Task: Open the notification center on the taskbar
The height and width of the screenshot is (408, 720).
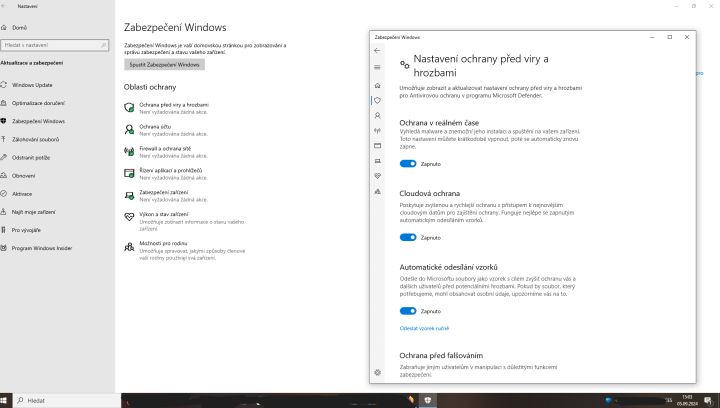Action: coord(708,400)
